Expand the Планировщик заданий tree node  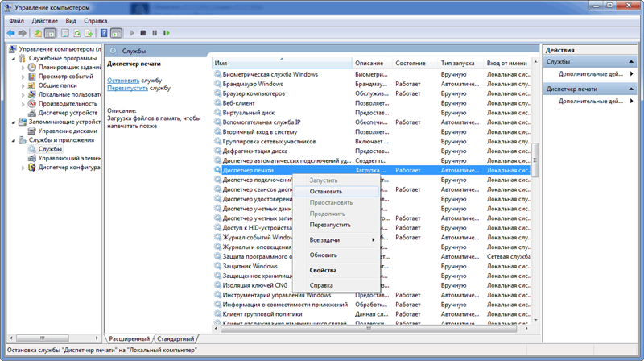click(23, 67)
